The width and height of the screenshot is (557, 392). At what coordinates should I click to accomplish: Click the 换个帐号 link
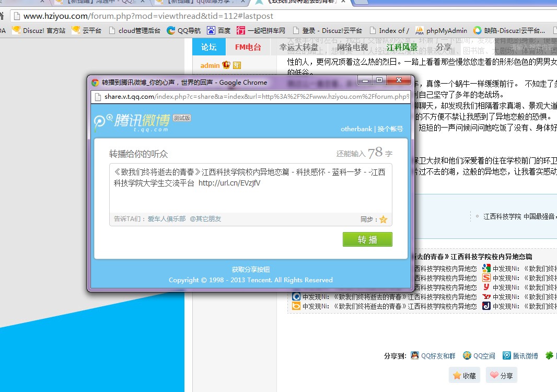[x=390, y=129]
